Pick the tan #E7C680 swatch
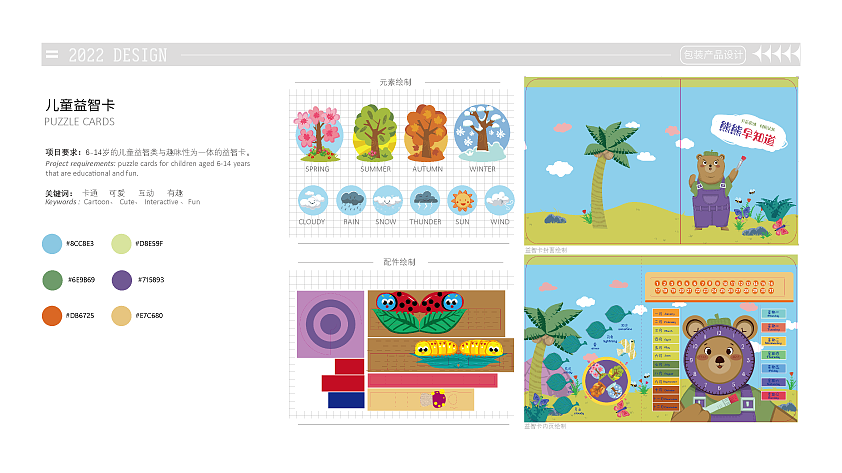842x473 pixels. click(x=121, y=316)
